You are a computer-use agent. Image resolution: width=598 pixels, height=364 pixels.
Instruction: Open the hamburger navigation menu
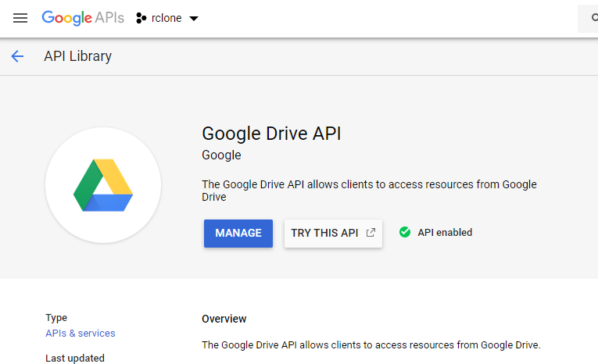click(x=20, y=18)
